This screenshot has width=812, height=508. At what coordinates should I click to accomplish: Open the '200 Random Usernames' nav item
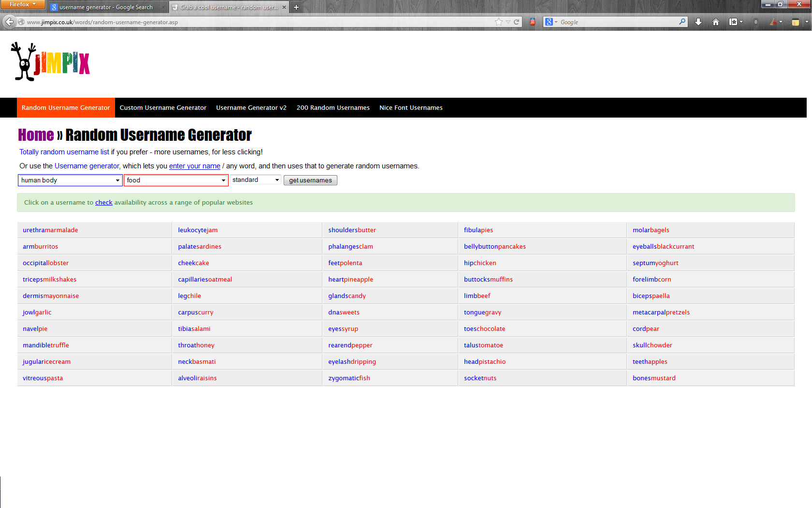point(333,108)
